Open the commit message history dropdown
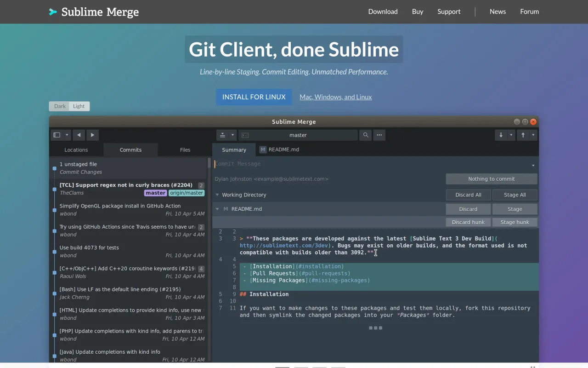The width and height of the screenshot is (588, 368). 533,166
